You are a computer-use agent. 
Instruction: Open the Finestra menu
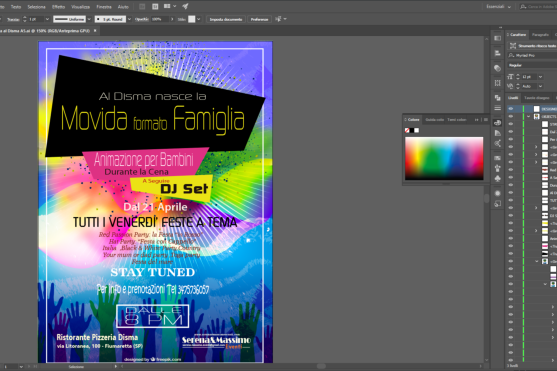coord(104,7)
